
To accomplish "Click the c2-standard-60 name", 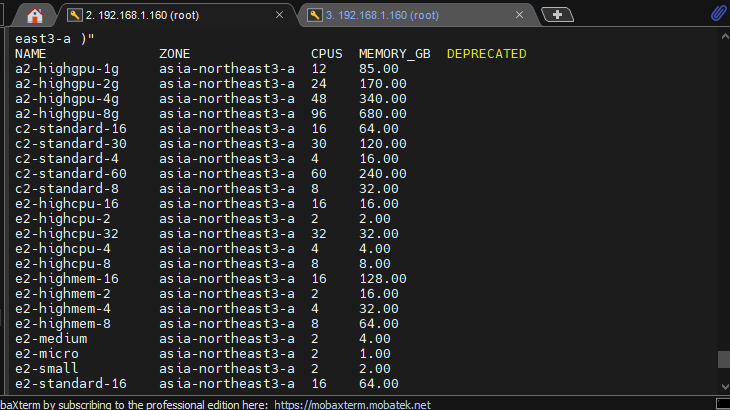I will coord(71,174).
